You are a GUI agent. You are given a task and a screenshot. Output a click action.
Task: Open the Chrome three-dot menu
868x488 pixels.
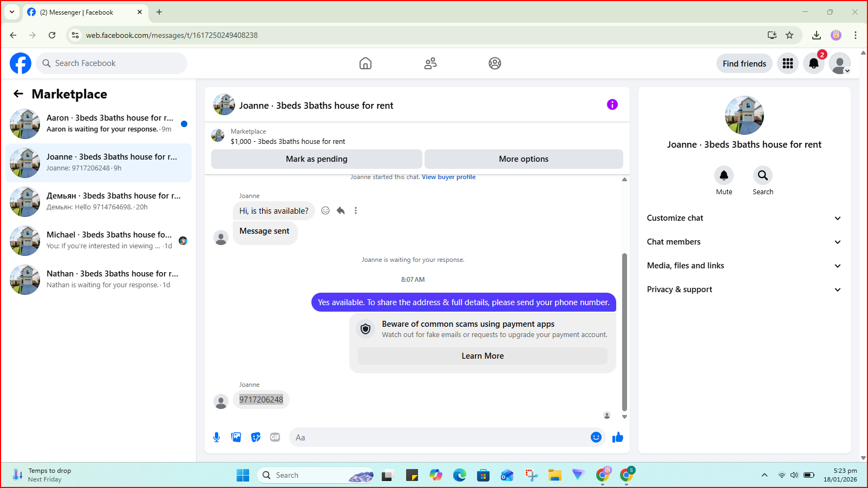(856, 35)
